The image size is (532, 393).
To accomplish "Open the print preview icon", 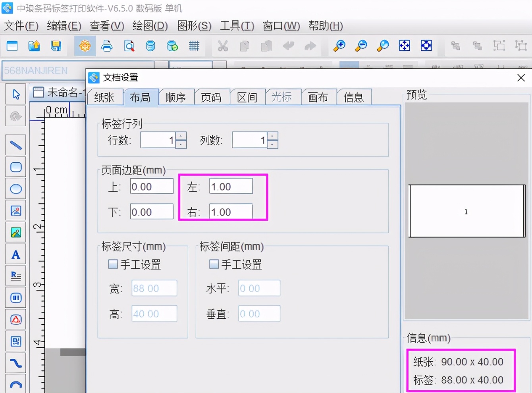I will [129, 46].
